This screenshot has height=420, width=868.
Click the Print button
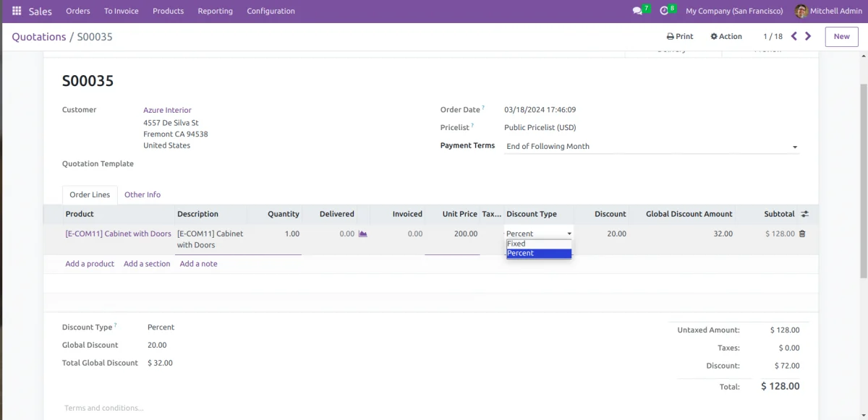tap(680, 36)
